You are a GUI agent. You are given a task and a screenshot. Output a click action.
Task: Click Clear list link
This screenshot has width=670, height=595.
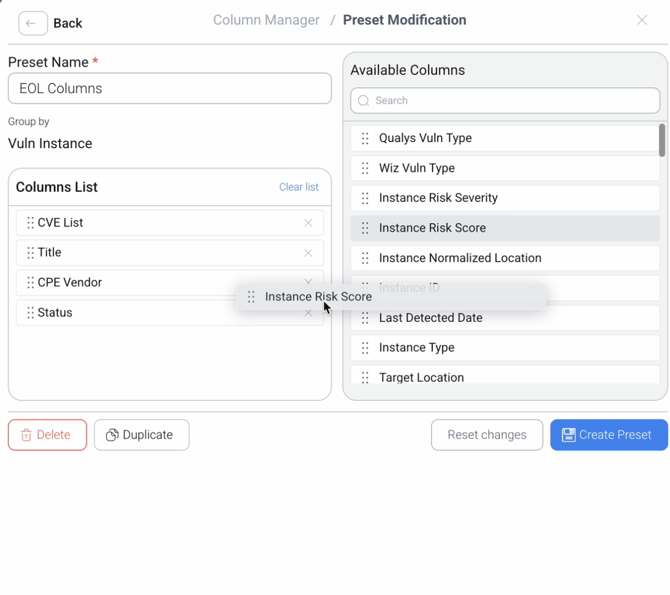point(298,187)
